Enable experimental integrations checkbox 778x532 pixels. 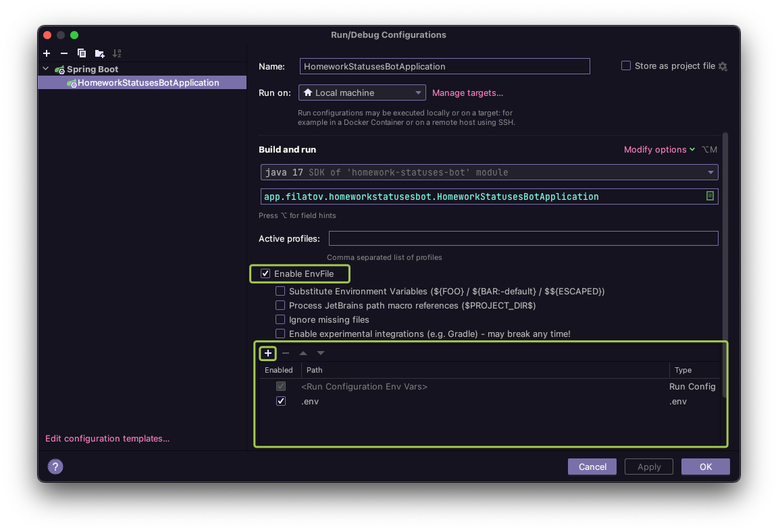pyautogui.click(x=280, y=334)
